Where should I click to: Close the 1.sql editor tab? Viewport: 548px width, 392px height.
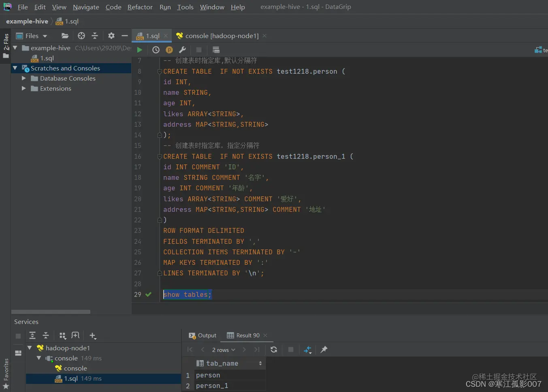166,36
